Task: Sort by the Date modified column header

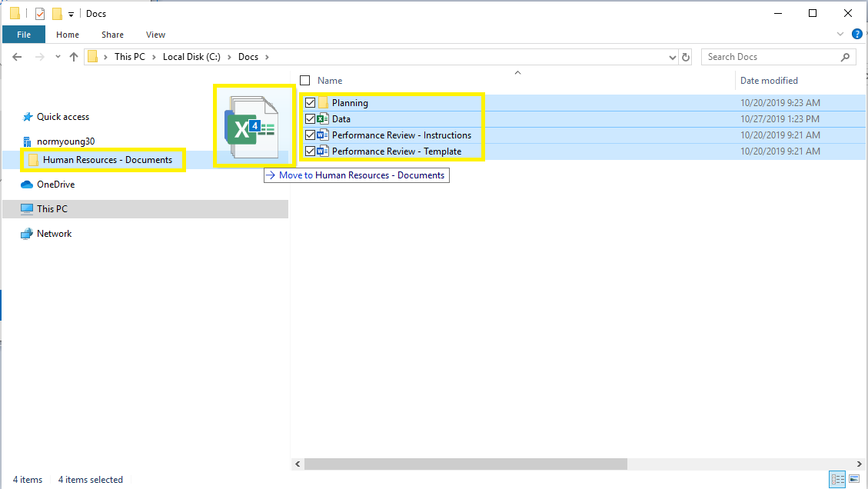Action: point(769,81)
